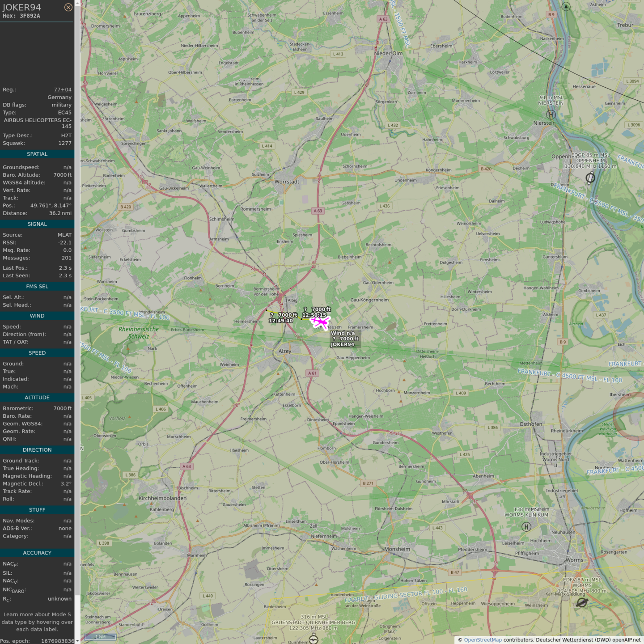Click the Worms EDFV airfield icon
The image size is (644, 644).
pos(581,603)
